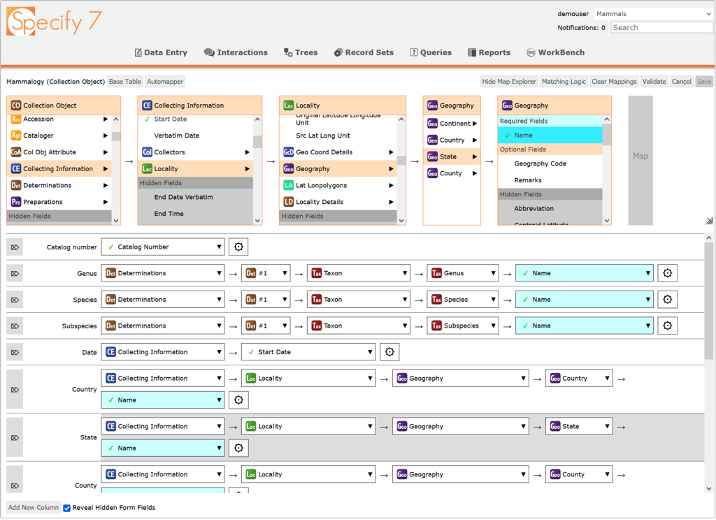The height and width of the screenshot is (520, 716).
Task: Open WorkBench menu
Action: 555,53
